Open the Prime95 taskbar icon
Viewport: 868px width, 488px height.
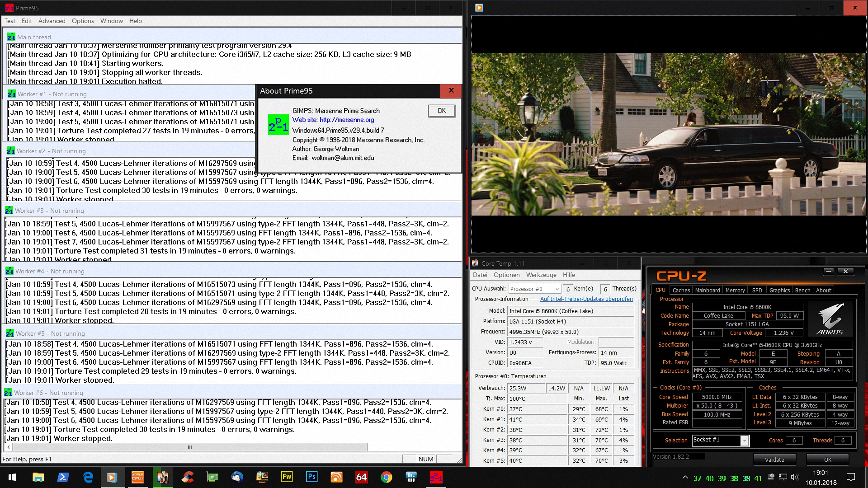(x=436, y=477)
